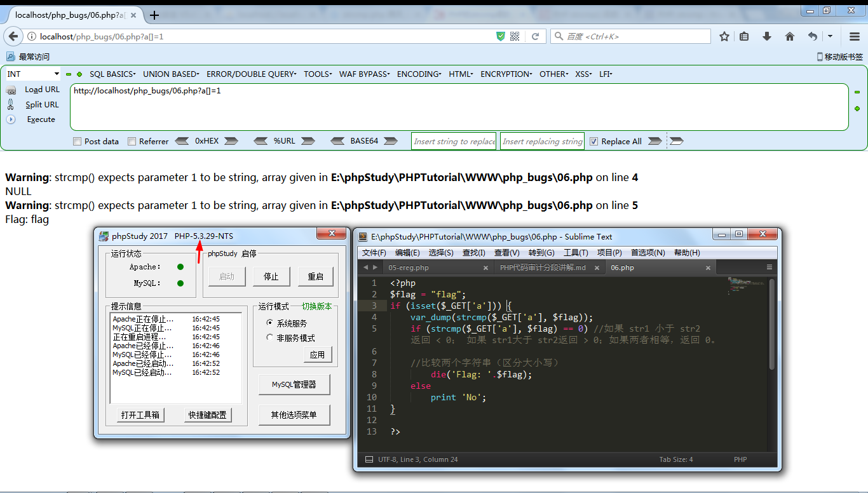The image size is (868, 493).
Task: Click the search magnifier icon in search box
Action: [x=559, y=37]
